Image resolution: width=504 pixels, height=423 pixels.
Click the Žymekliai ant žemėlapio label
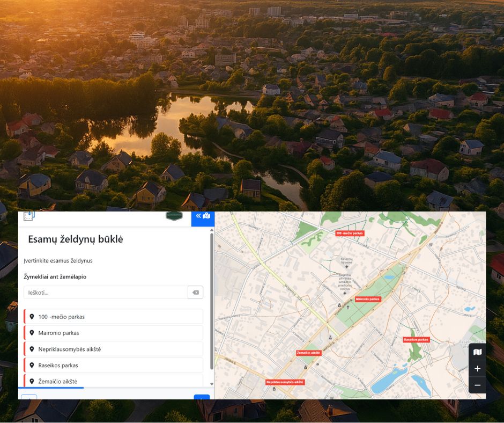[x=55, y=276]
